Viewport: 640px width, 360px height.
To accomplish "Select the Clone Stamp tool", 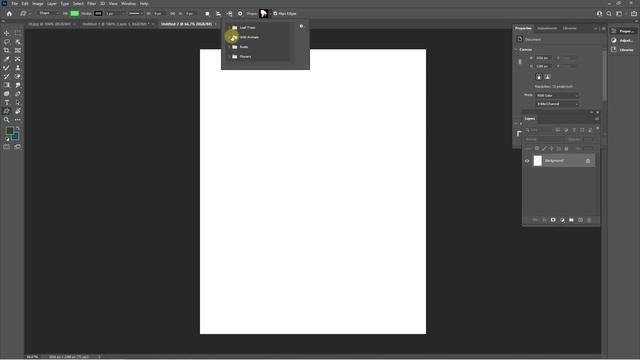I will [x=18, y=68].
